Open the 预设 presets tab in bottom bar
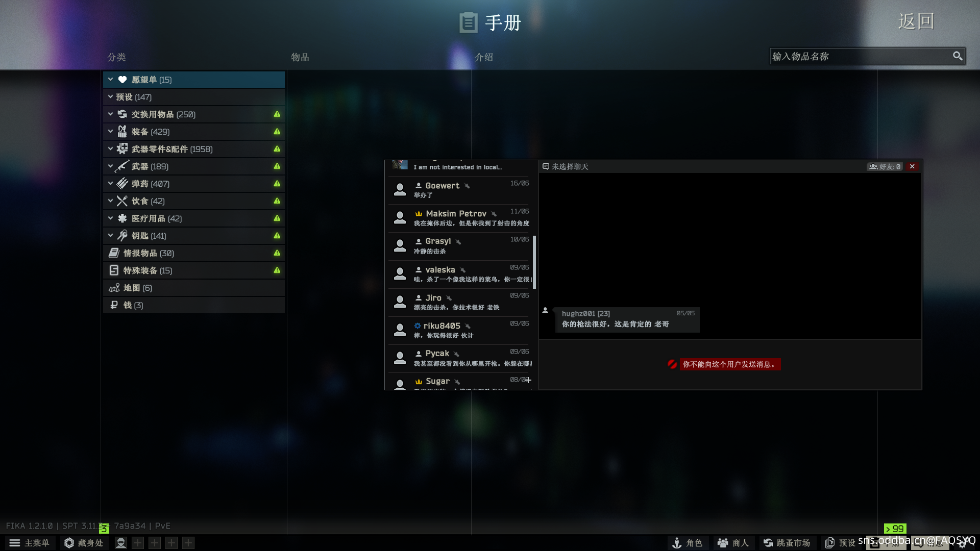980x551 pixels. tap(840, 543)
